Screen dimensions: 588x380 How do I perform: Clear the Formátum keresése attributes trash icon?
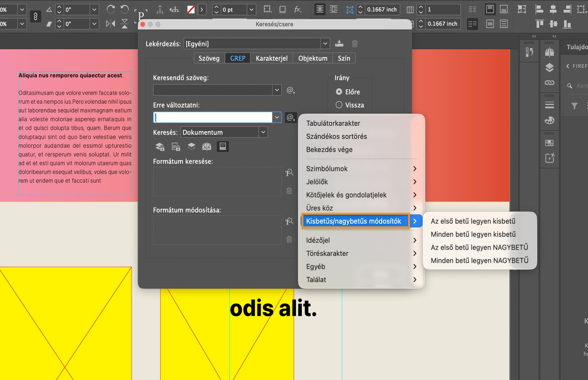click(289, 191)
